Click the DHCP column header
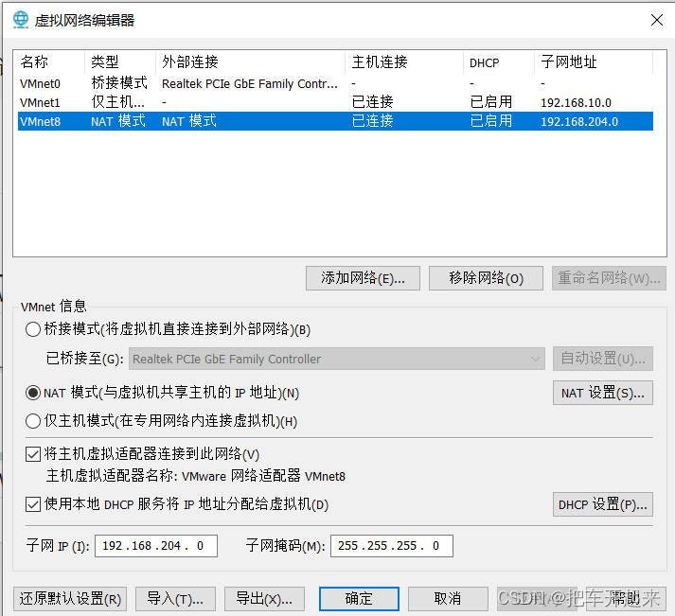The width and height of the screenshot is (675, 616). pyautogui.click(x=499, y=62)
